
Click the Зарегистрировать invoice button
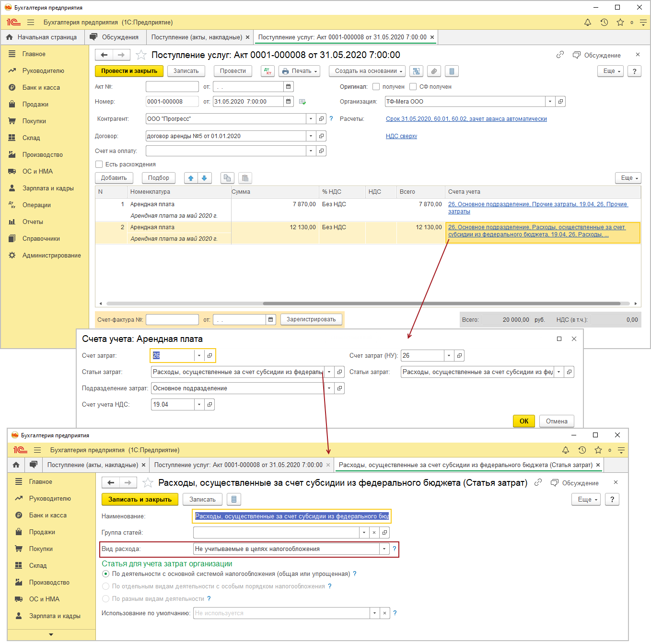tap(311, 319)
